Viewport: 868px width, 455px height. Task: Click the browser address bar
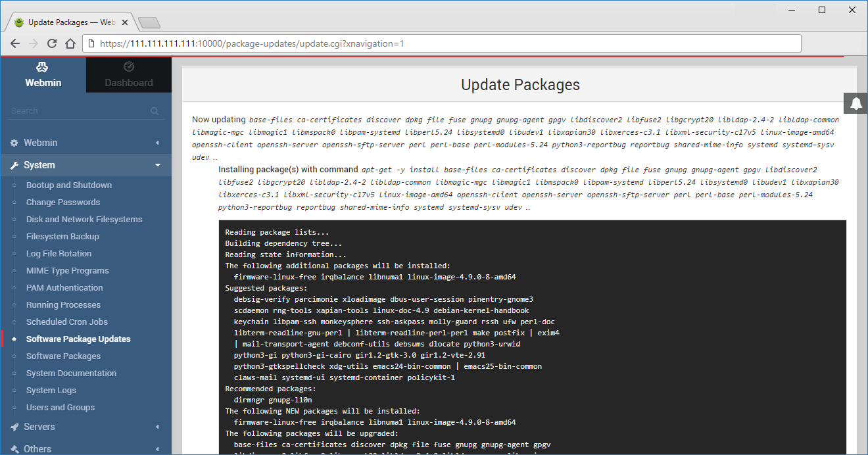click(x=441, y=44)
